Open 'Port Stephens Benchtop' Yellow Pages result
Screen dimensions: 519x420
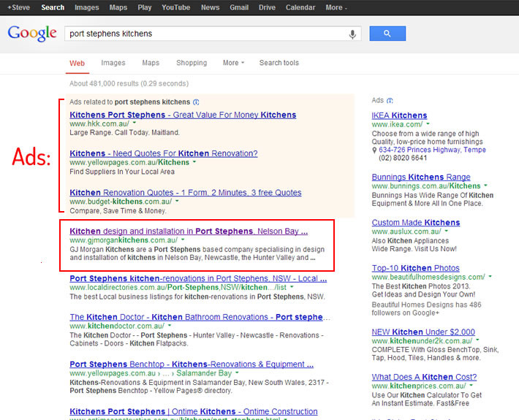192,364
